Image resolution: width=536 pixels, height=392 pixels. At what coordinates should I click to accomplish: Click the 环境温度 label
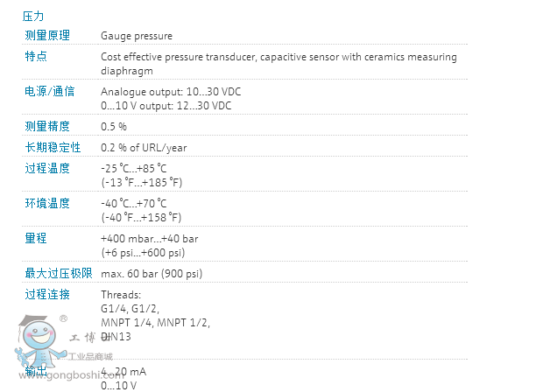(47, 204)
